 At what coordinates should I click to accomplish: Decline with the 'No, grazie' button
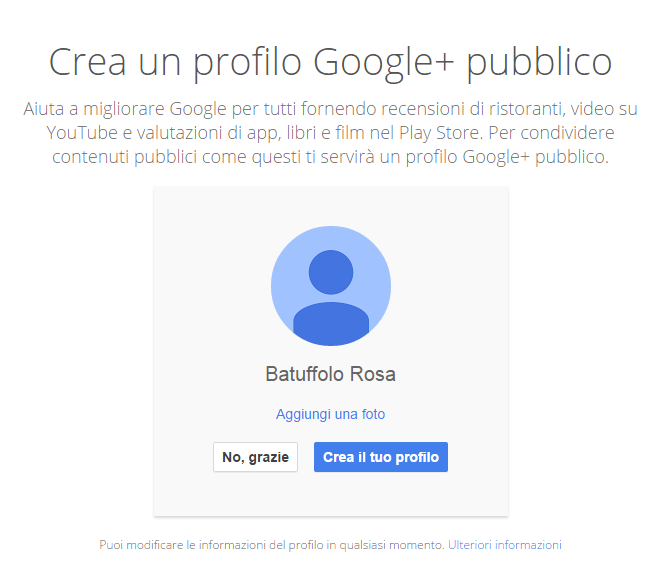255,457
